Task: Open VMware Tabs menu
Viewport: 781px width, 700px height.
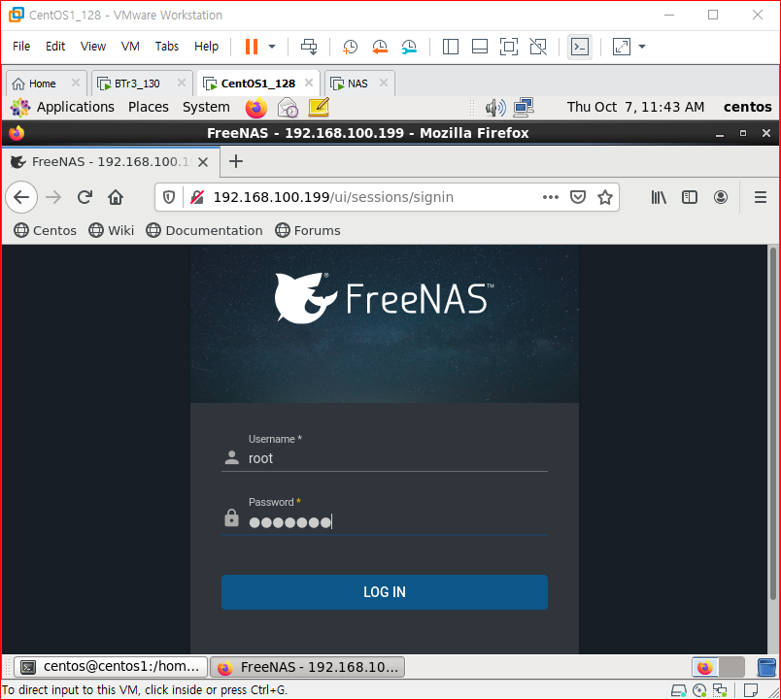Action: click(167, 47)
